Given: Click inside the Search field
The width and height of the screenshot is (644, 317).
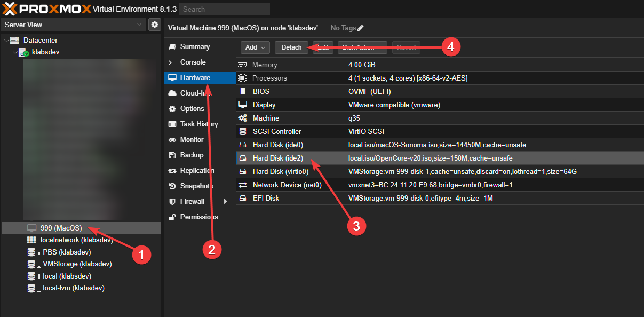Looking at the screenshot, I should pos(224,9).
